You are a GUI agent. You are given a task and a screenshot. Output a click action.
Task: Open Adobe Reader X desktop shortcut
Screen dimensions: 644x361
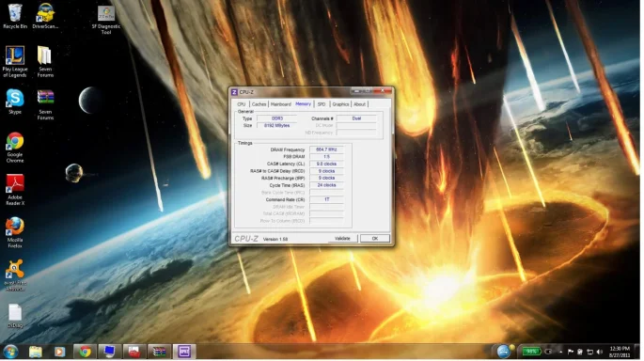(15, 190)
